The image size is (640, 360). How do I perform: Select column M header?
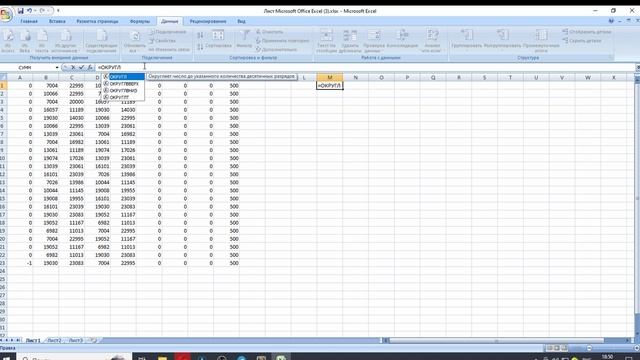coord(330,78)
